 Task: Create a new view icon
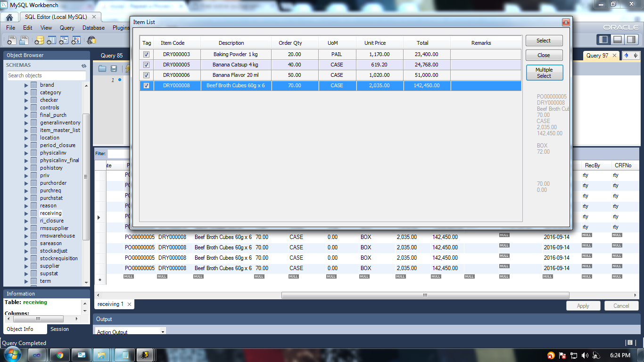tap(64, 40)
